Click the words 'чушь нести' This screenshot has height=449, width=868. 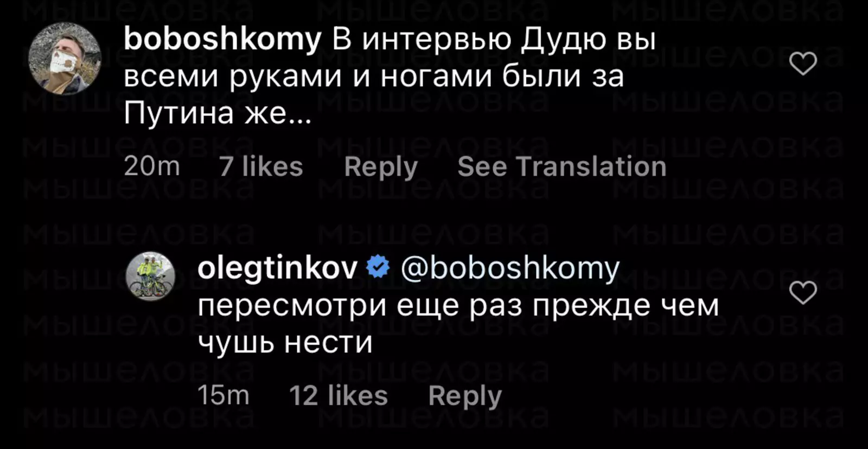pos(285,342)
